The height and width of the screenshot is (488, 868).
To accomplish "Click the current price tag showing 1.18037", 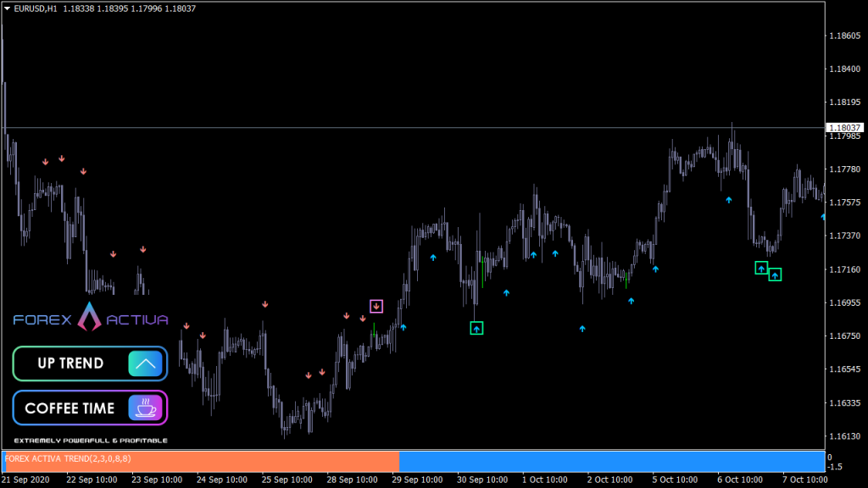I will click(x=846, y=125).
